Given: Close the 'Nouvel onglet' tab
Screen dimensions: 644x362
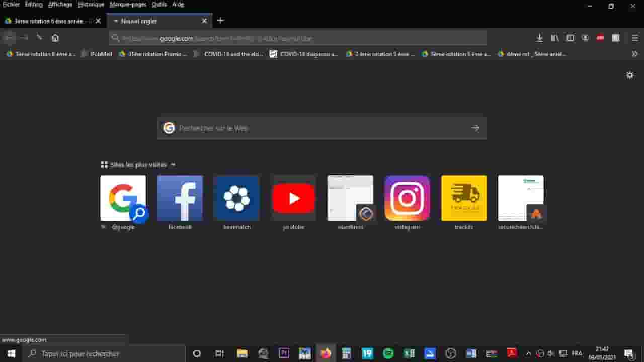Looking at the screenshot, I should (x=204, y=21).
